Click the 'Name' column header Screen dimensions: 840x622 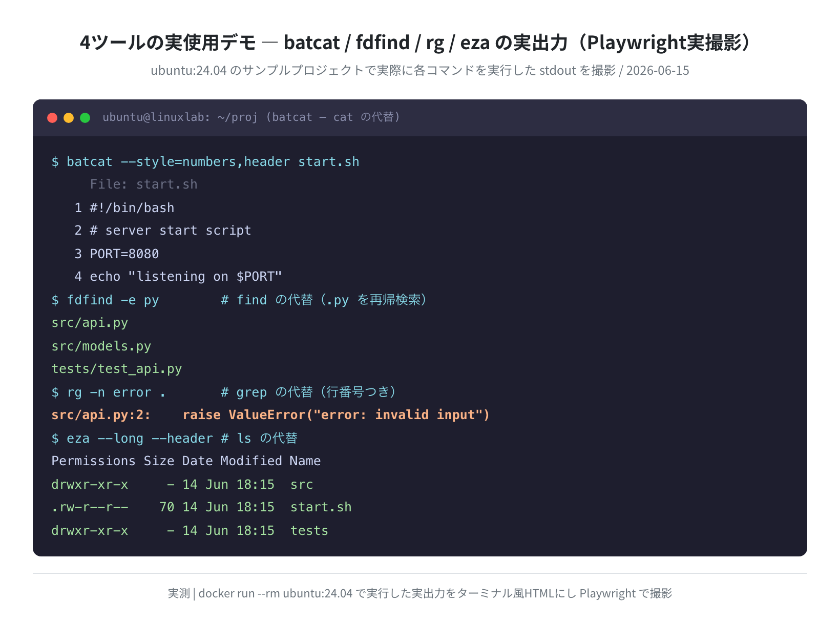point(305,461)
